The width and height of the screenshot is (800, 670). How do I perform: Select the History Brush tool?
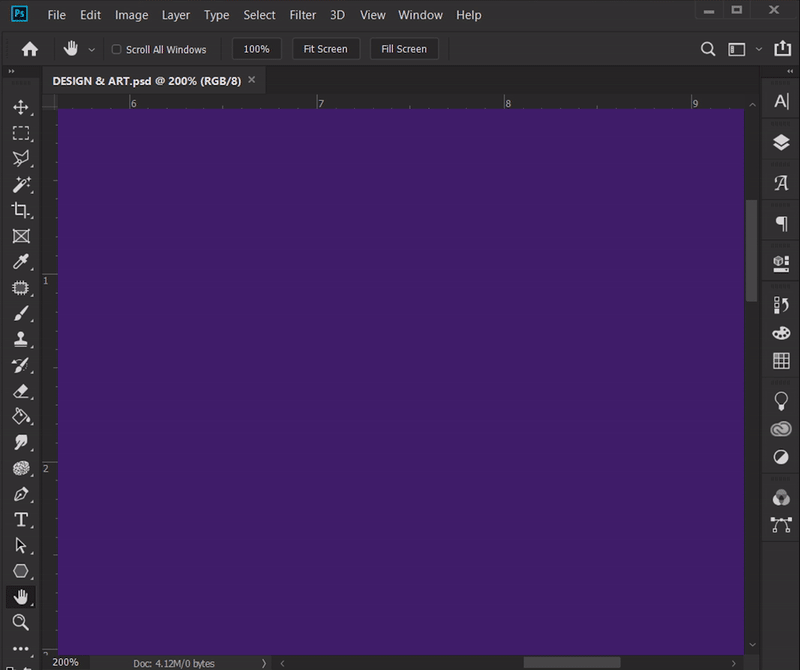click(21, 365)
